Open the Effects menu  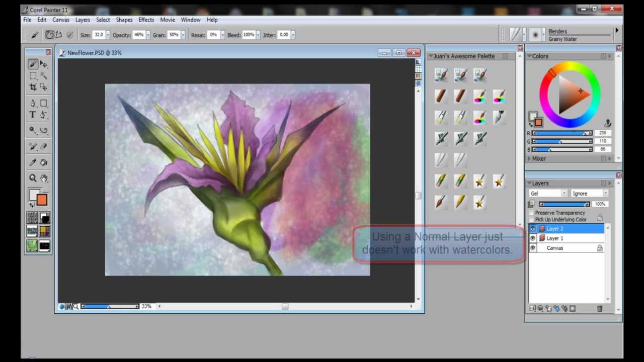pyautogui.click(x=146, y=20)
